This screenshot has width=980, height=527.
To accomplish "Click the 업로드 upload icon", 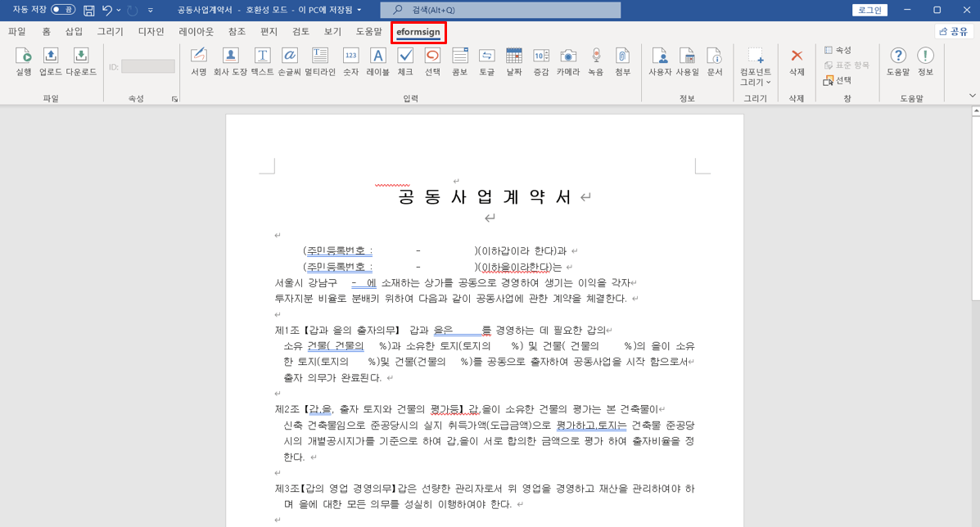I will pos(51,62).
